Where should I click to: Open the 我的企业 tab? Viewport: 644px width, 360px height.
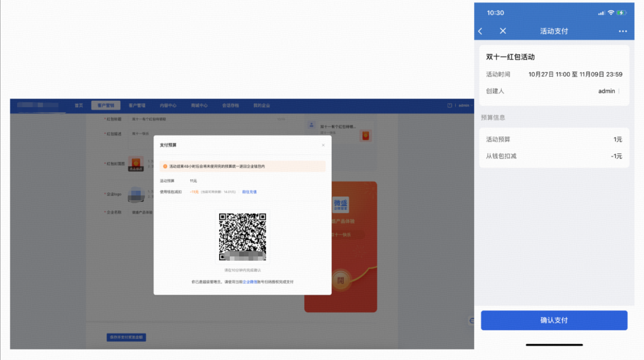(262, 106)
